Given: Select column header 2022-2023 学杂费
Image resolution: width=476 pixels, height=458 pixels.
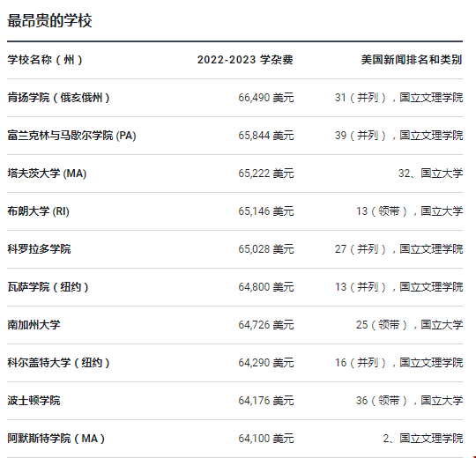Looking at the screenshot, I should click(x=245, y=60).
